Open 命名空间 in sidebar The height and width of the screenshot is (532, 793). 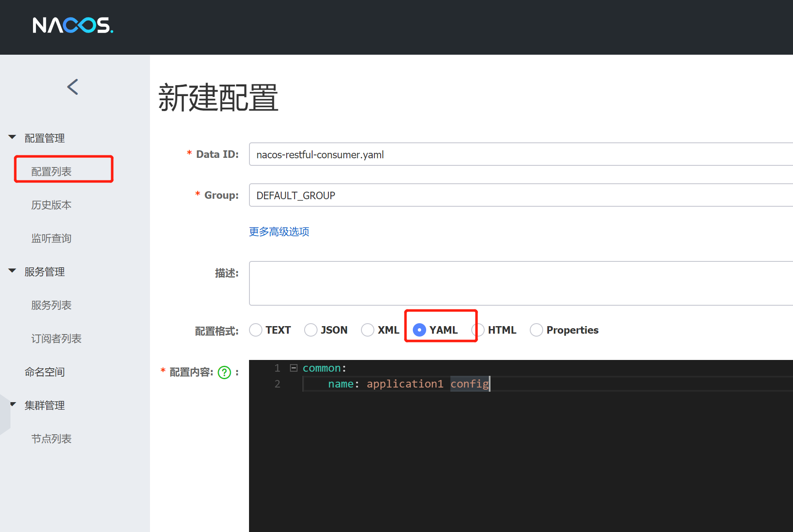(x=45, y=372)
